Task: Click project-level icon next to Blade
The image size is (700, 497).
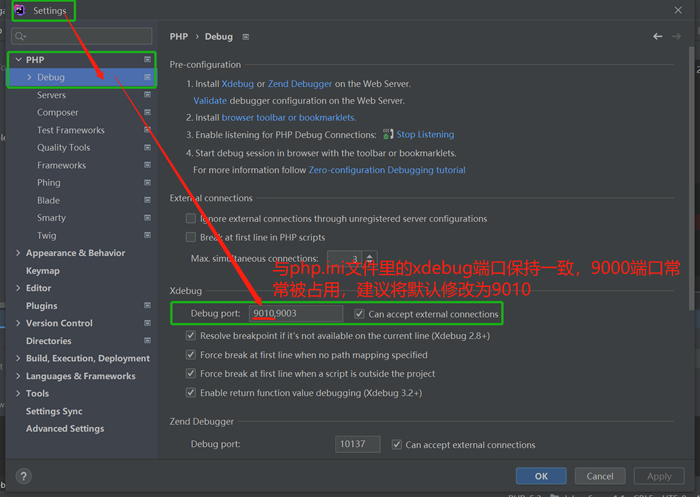Action: 147,200
